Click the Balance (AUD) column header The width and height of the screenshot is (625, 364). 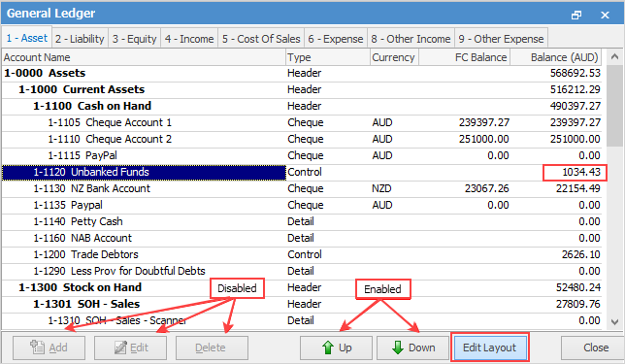556,57
